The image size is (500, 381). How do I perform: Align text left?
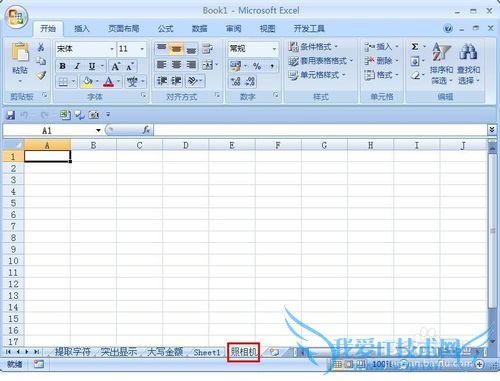point(162,65)
